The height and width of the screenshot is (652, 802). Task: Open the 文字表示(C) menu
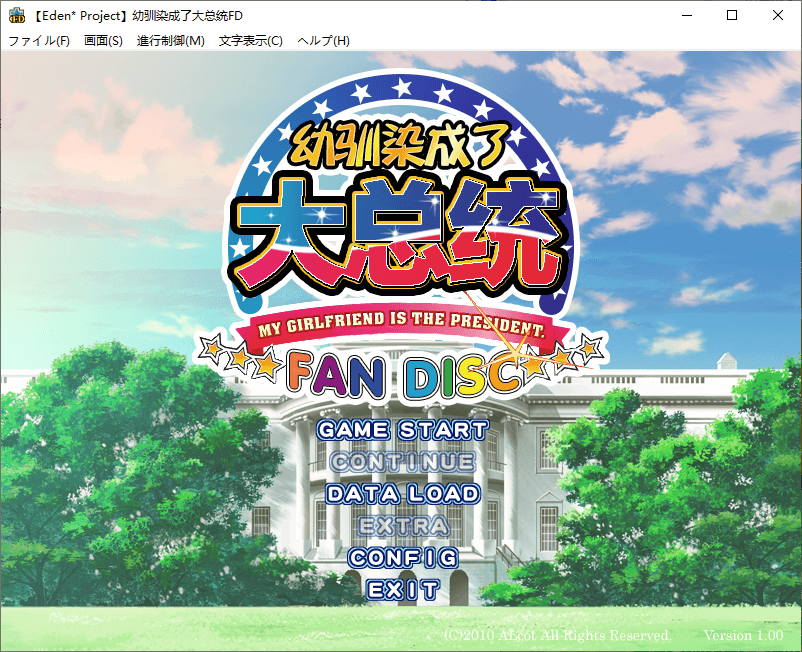tap(250, 40)
